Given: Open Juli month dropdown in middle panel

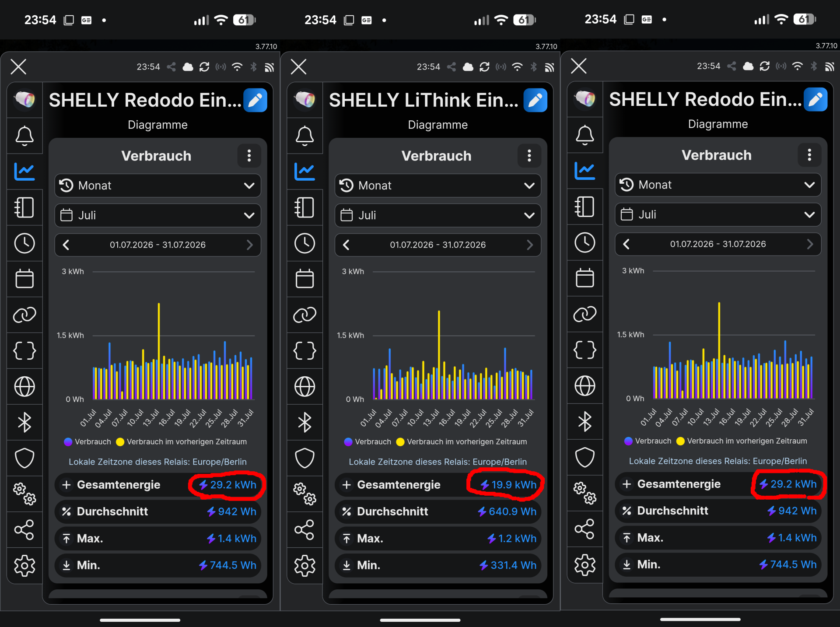Looking at the screenshot, I should click(437, 215).
